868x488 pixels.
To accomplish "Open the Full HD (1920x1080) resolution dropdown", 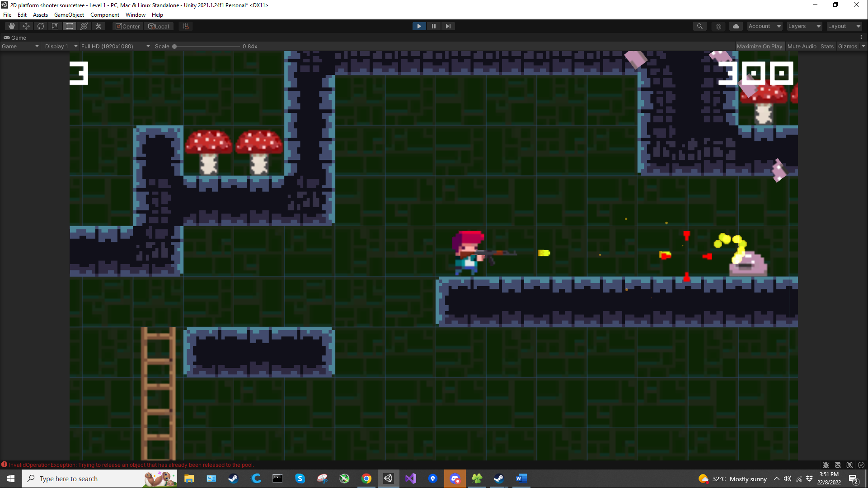I will [115, 46].
